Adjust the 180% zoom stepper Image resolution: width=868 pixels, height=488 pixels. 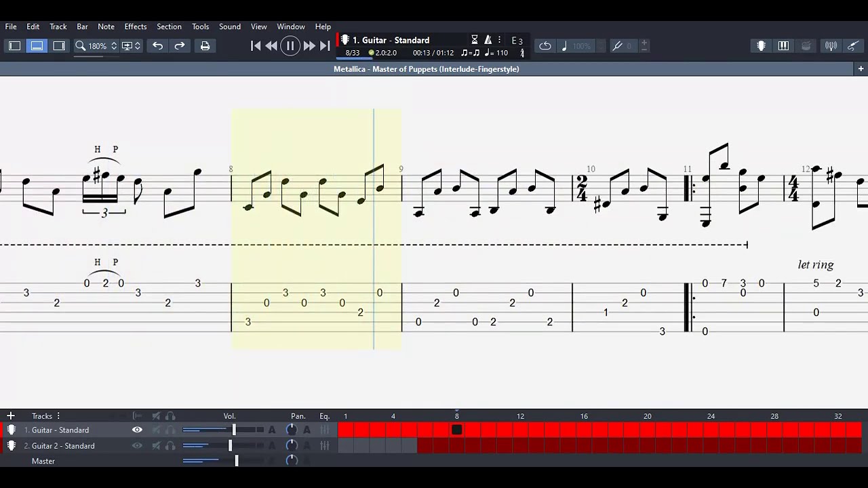(114, 46)
